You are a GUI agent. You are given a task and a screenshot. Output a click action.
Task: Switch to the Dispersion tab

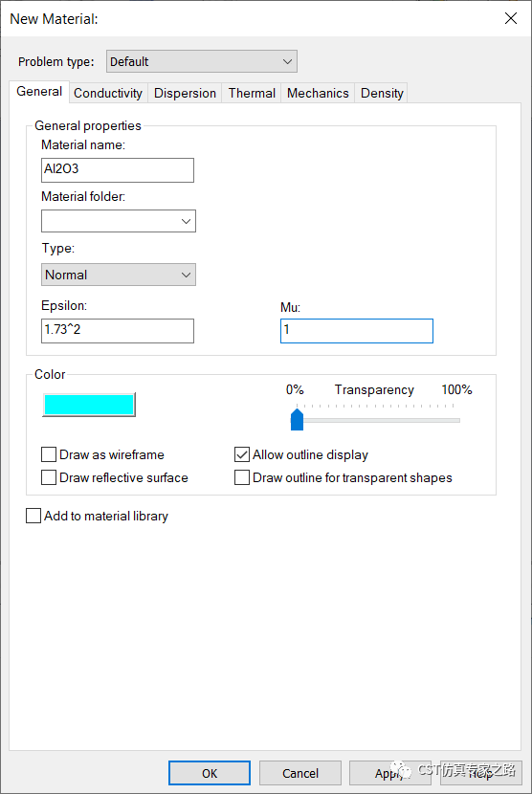[x=185, y=93]
